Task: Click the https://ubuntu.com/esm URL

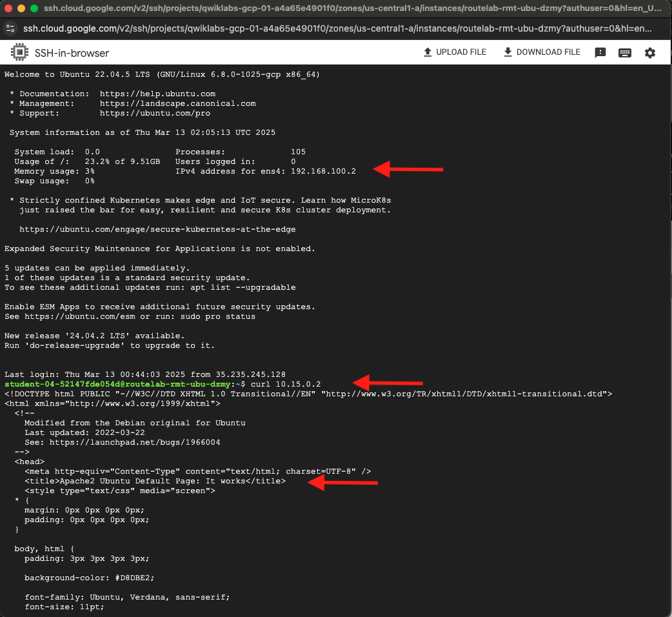Action: click(x=80, y=316)
